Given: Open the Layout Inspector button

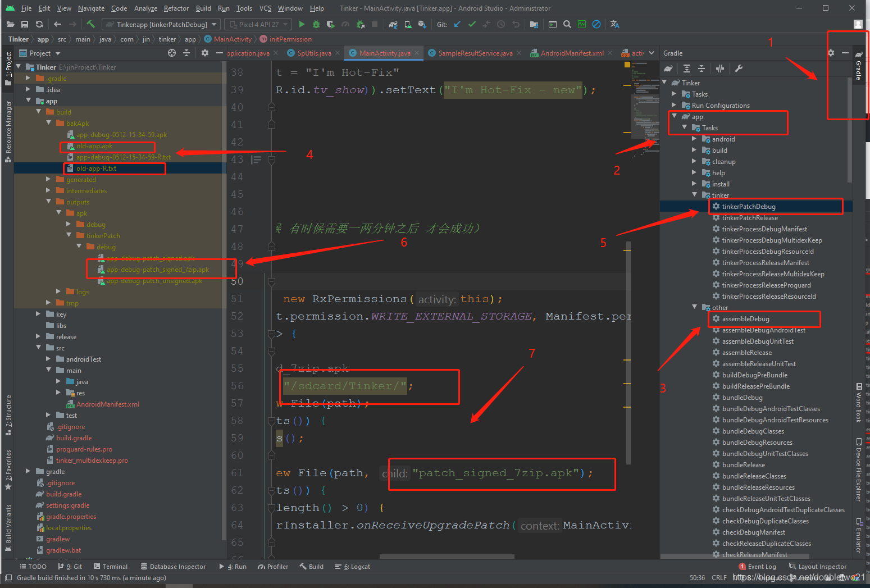Looking at the screenshot, I should pyautogui.click(x=818, y=567).
